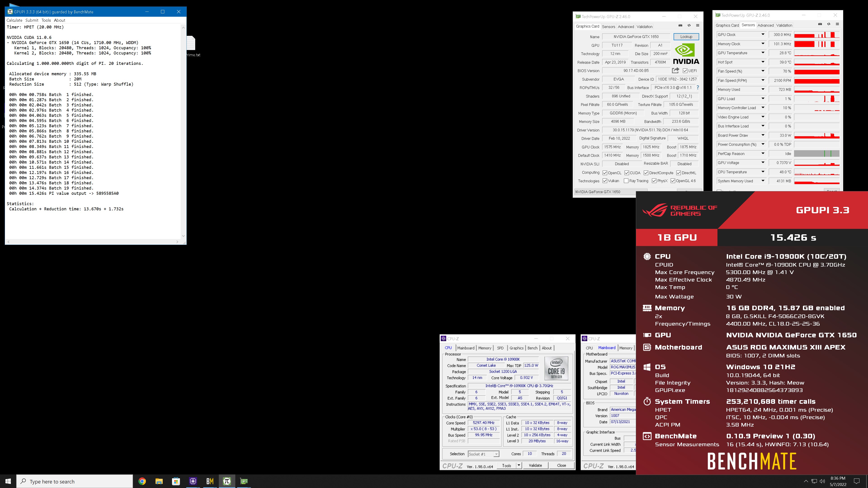Image resolution: width=868 pixels, height=488 pixels.
Task: Open the CPU-Z Tools dropdown arrow
Action: 519,465
